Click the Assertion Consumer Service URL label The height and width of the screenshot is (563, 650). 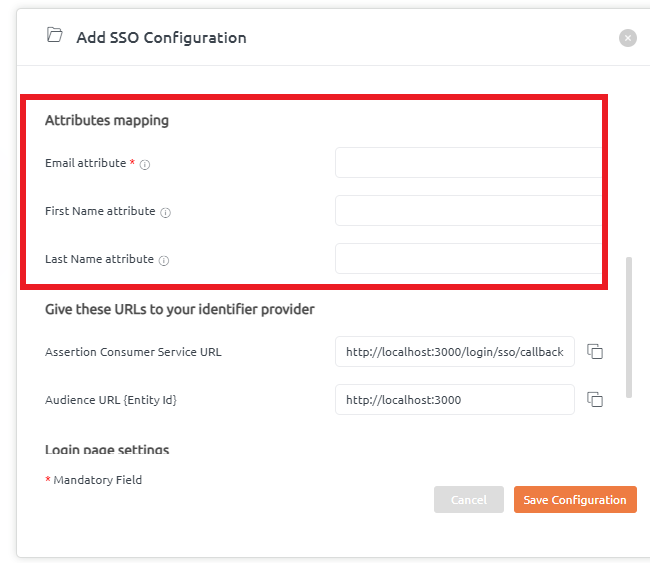pos(133,352)
